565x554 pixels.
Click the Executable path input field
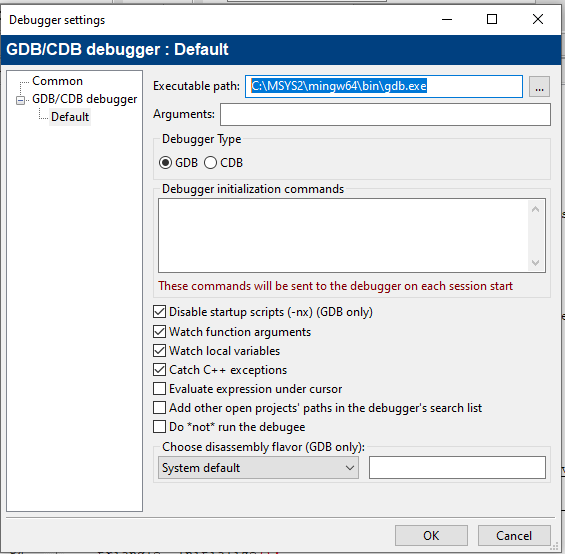pyautogui.click(x=384, y=87)
